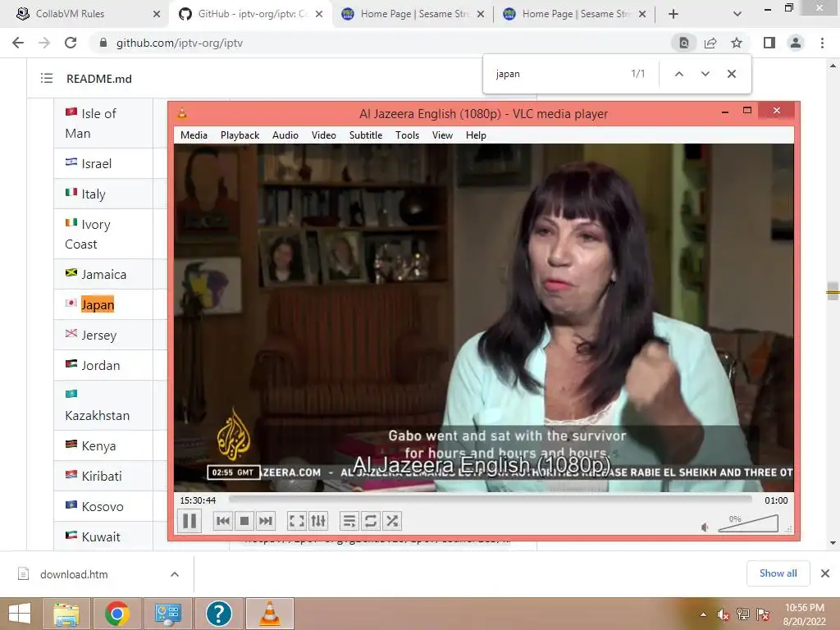The width and height of the screenshot is (840, 630).
Task: Toggle VLC shuffle random mode
Action: coord(392,521)
